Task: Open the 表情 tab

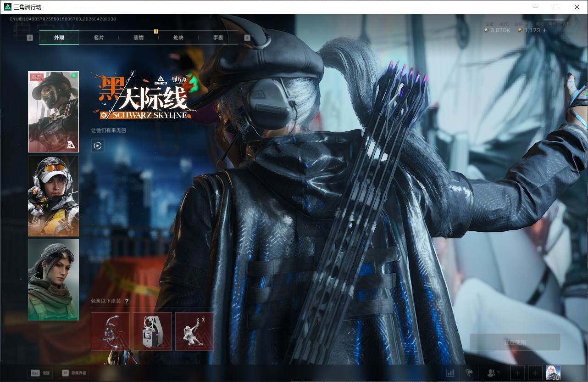Action: [139, 38]
